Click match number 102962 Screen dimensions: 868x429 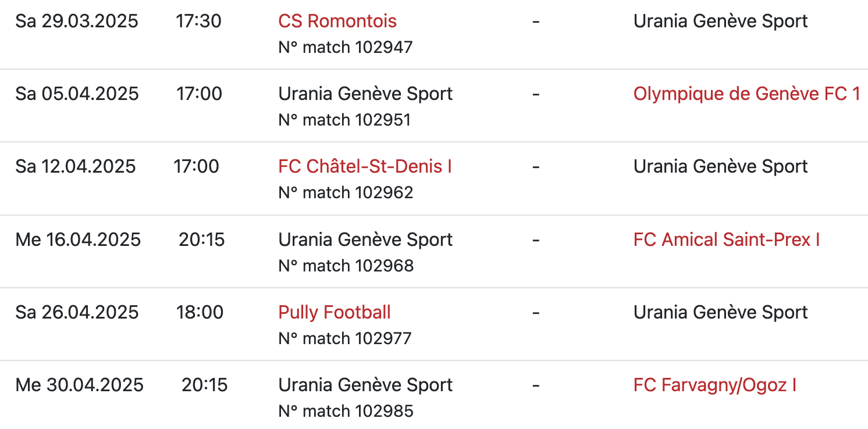(346, 192)
